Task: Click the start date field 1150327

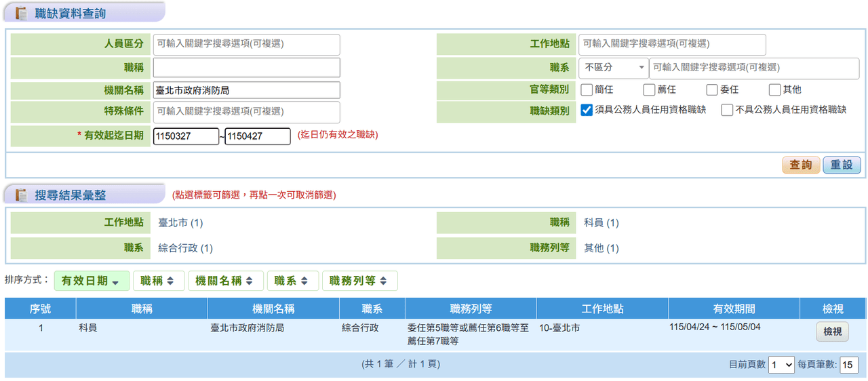Action: [x=186, y=136]
